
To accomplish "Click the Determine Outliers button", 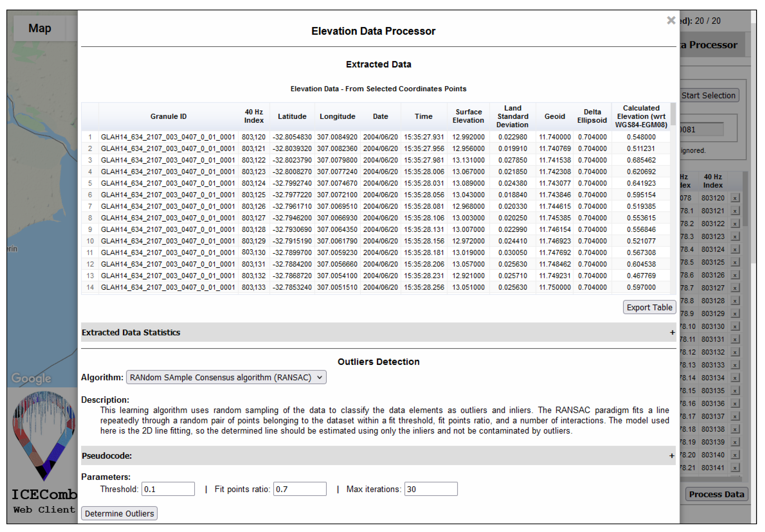I will pos(119,514).
